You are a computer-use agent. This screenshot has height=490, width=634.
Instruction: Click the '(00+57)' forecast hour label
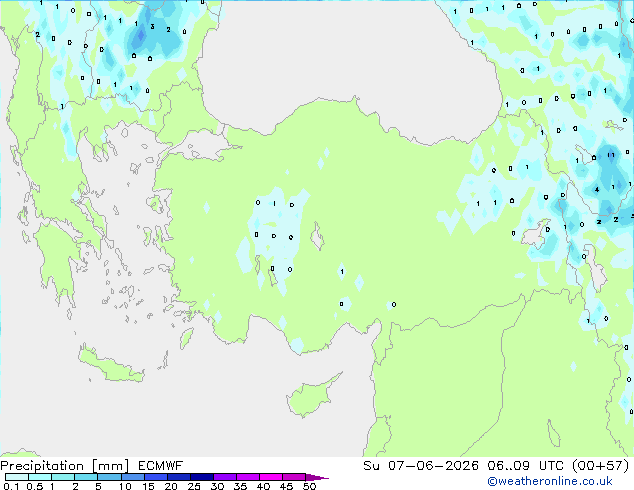coord(601,466)
